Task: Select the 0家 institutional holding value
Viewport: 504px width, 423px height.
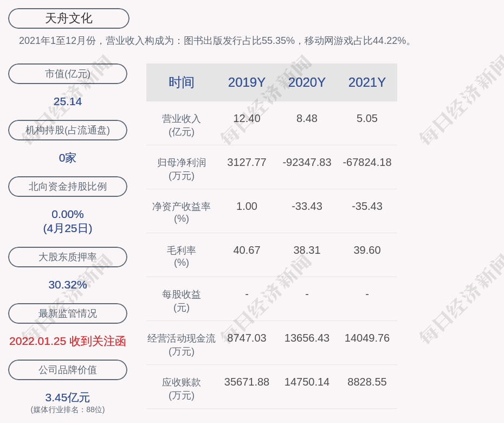Action: pos(68,158)
